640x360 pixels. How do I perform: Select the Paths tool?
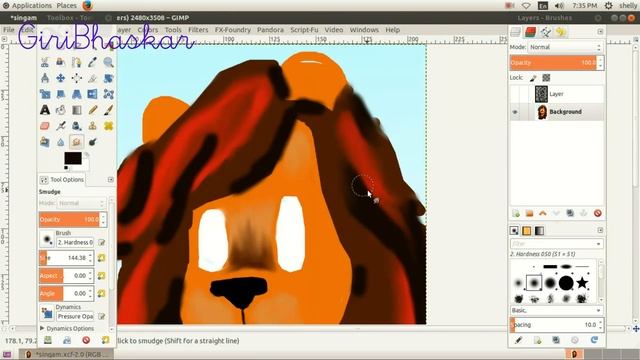[77, 62]
